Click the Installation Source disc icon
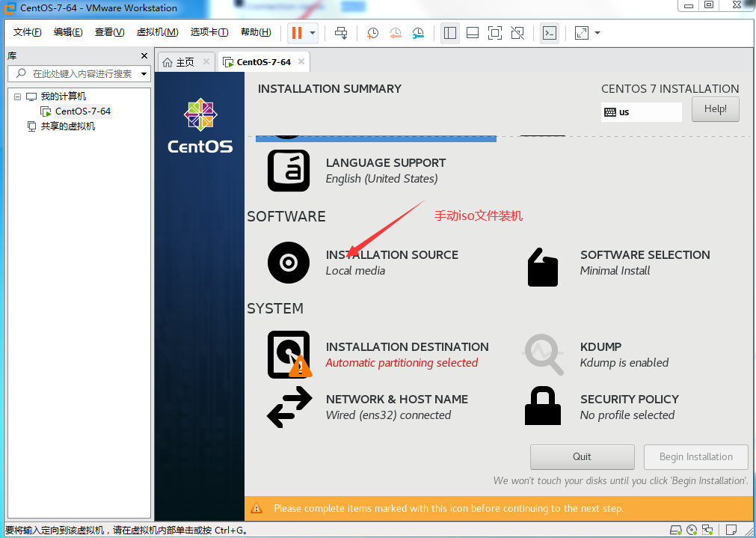Viewport: 756px width, 538px height. (289, 263)
